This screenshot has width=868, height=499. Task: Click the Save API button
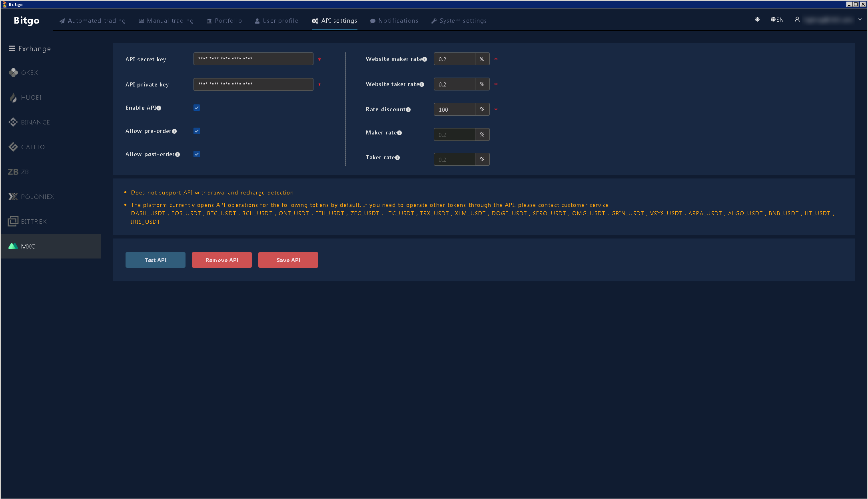pyautogui.click(x=288, y=260)
